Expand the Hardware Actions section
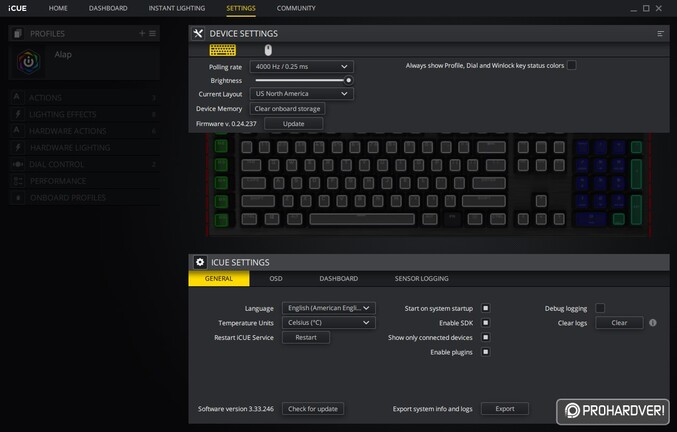677x432 pixels. [84, 131]
